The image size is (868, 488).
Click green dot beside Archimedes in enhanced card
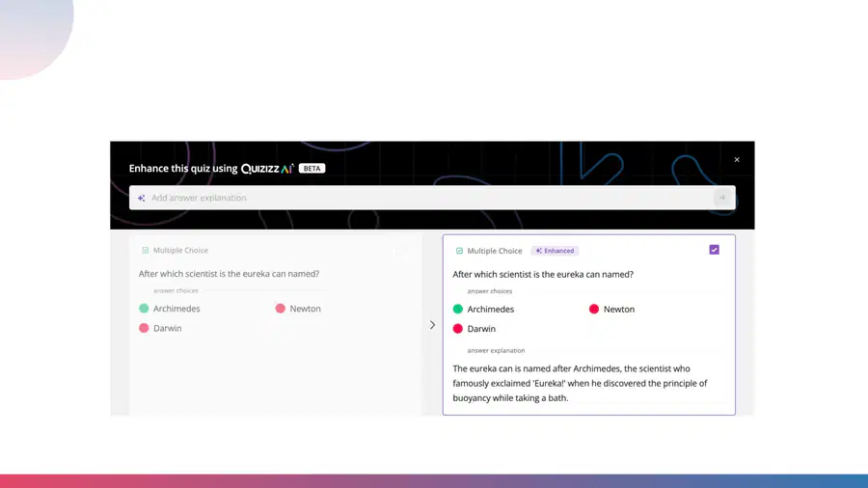458,309
